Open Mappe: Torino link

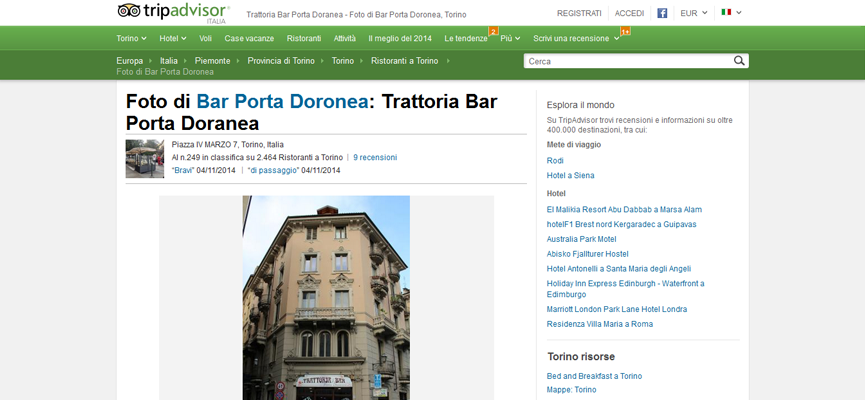(572, 390)
